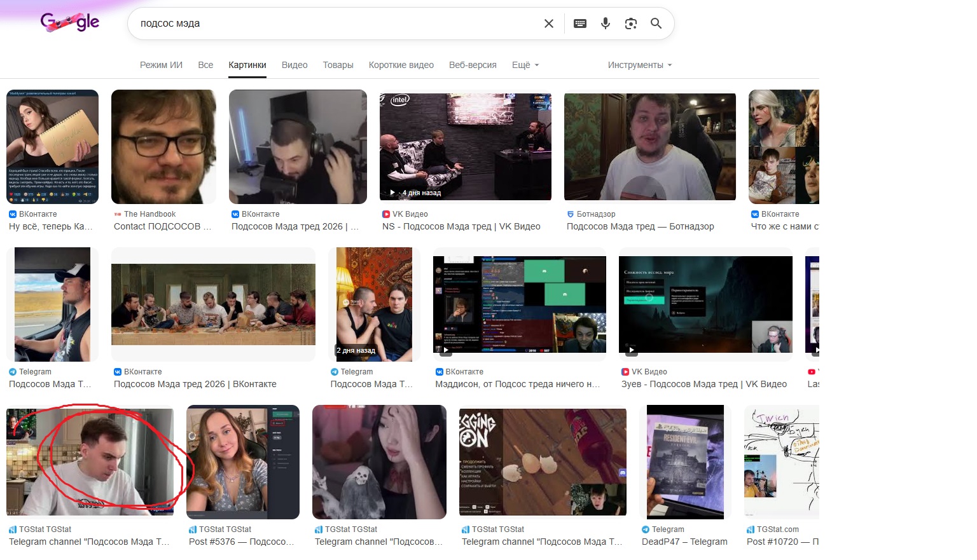Image resolution: width=977 pixels, height=560 pixels.
Task: Open the Инструменты dropdown
Action: (x=640, y=65)
